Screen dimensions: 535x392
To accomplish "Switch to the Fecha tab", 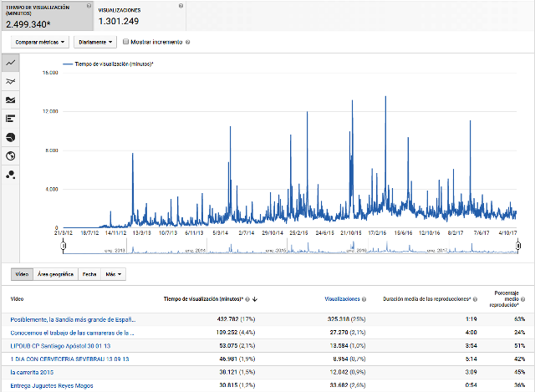I will (89, 274).
